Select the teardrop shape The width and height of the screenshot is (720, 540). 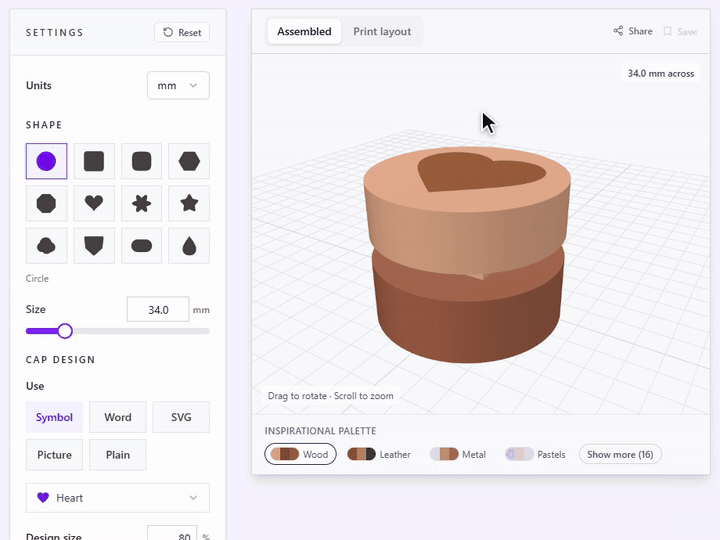pos(189,246)
